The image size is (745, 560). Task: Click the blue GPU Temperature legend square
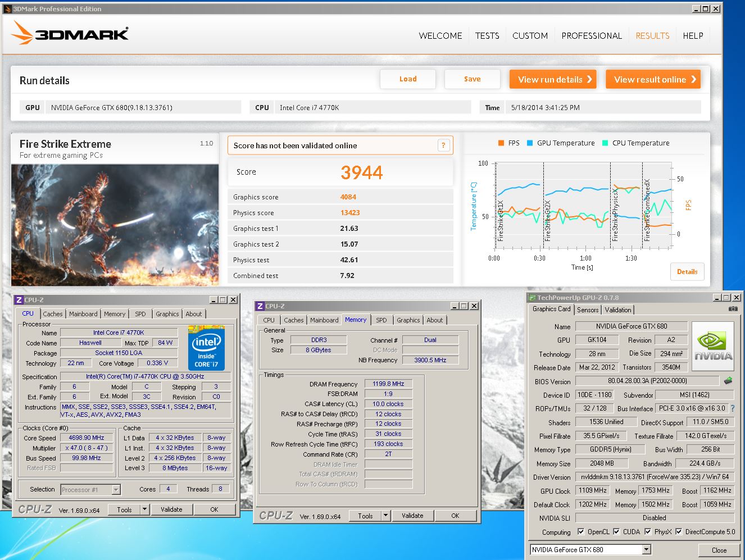(530, 143)
